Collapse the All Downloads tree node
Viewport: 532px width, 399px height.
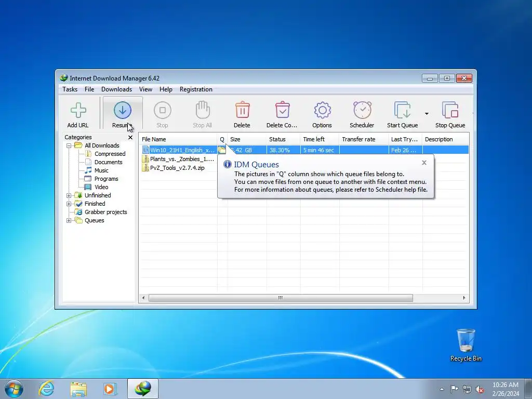click(69, 145)
